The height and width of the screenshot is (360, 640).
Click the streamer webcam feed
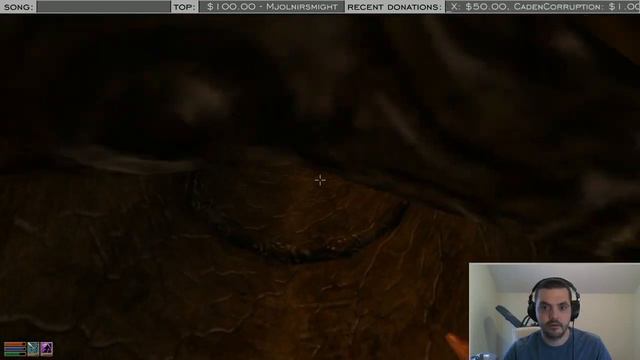pos(554,311)
